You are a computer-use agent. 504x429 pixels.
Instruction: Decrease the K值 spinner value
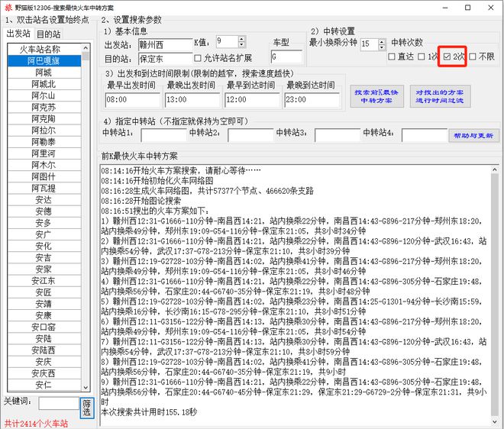coord(242,45)
